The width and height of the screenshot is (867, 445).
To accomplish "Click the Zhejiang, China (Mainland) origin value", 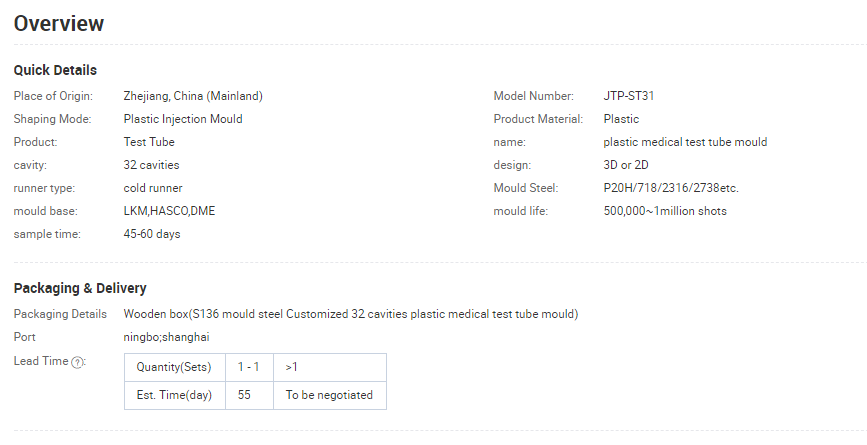I will point(193,96).
